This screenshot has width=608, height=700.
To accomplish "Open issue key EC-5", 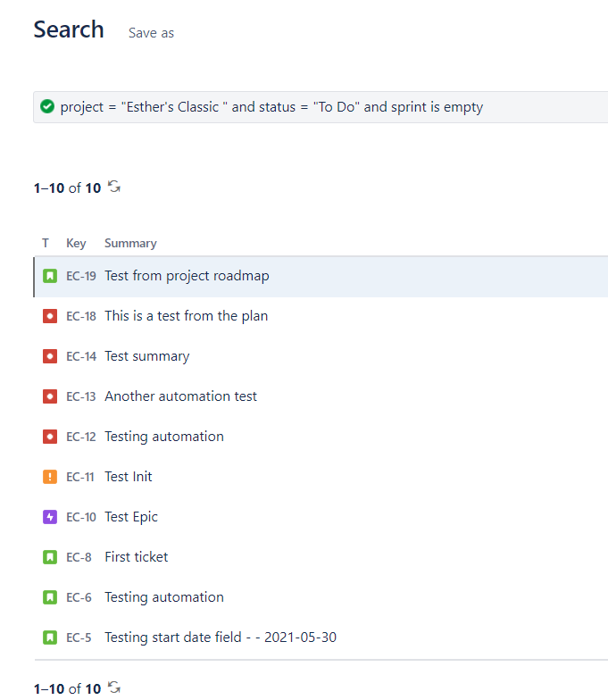I will (x=79, y=637).
